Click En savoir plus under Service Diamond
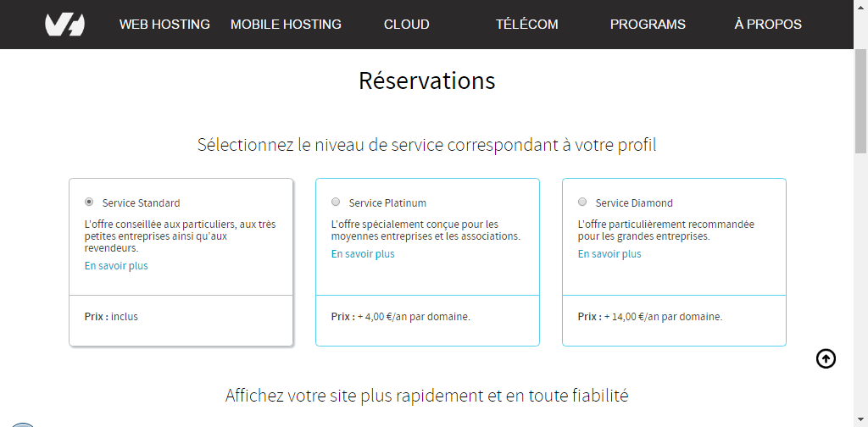Image resolution: width=868 pixels, height=427 pixels. [609, 254]
